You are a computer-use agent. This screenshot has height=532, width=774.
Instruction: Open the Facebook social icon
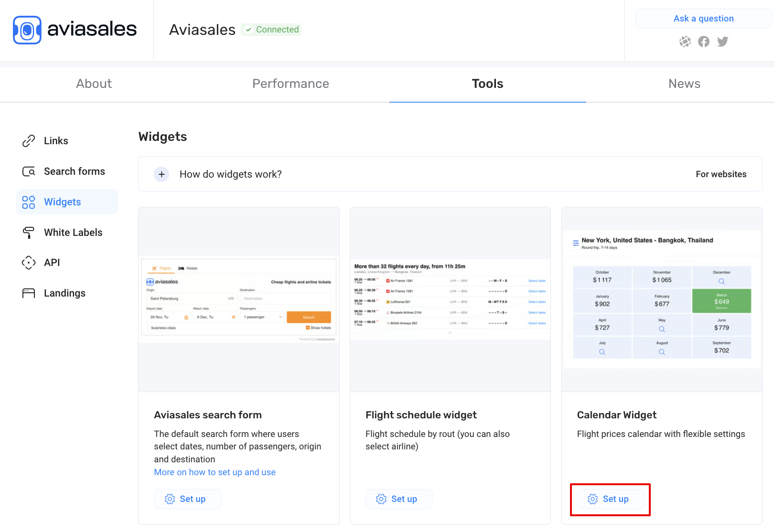coord(704,42)
